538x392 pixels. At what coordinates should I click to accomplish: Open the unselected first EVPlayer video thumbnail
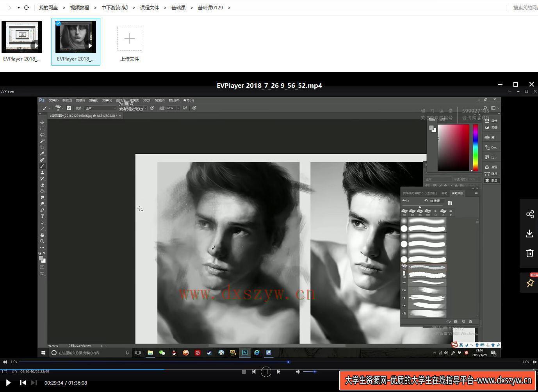coord(22,37)
